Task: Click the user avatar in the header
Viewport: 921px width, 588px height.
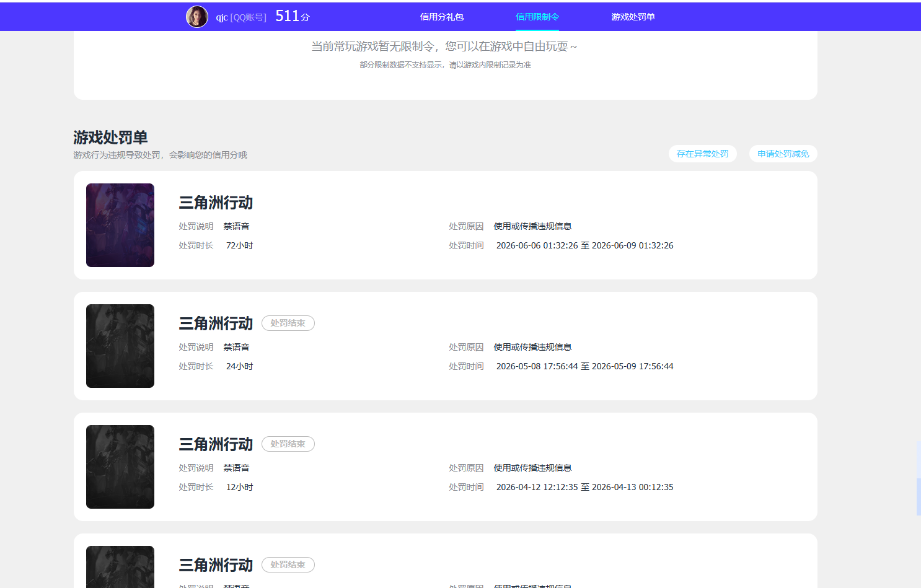Action: [x=197, y=17]
